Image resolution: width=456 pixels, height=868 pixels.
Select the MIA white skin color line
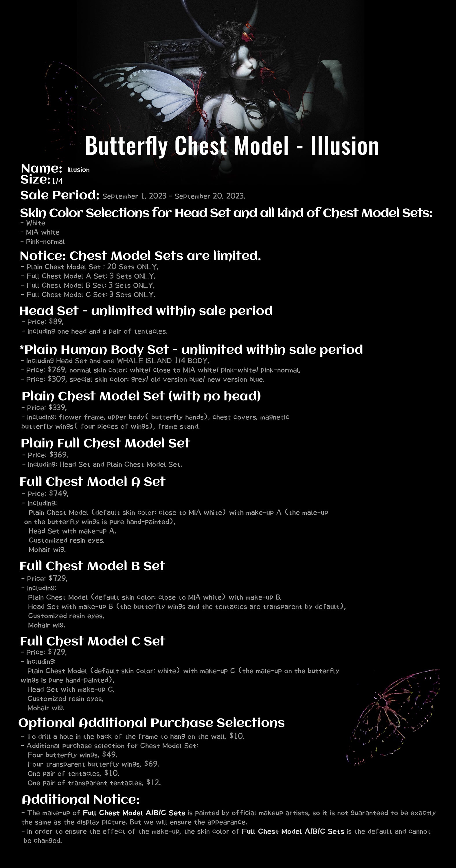[40, 232]
